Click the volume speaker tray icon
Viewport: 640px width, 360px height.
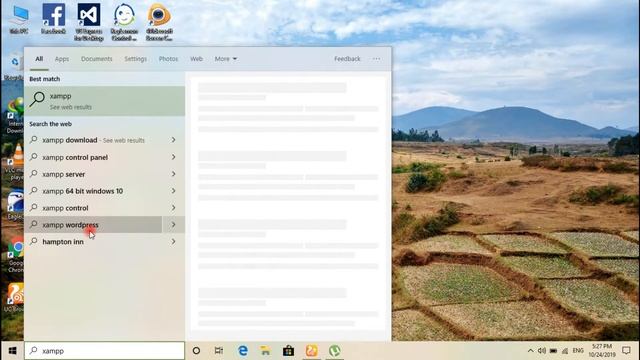542,351
